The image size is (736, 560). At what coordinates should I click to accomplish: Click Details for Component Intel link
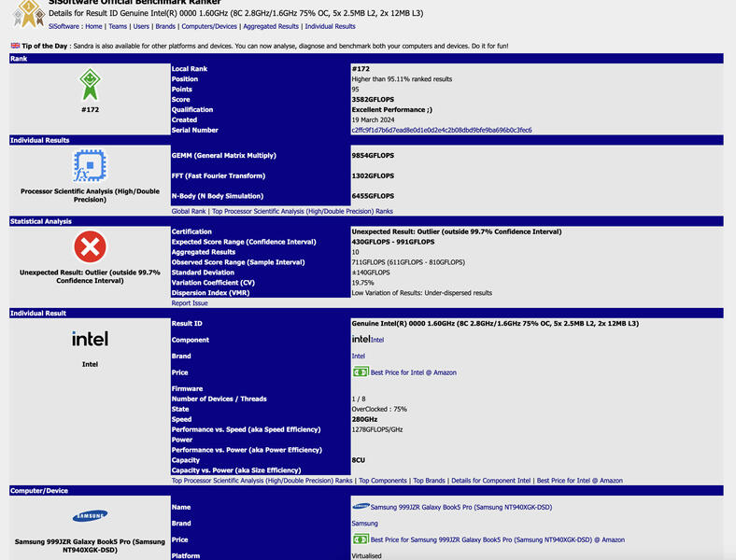point(490,481)
